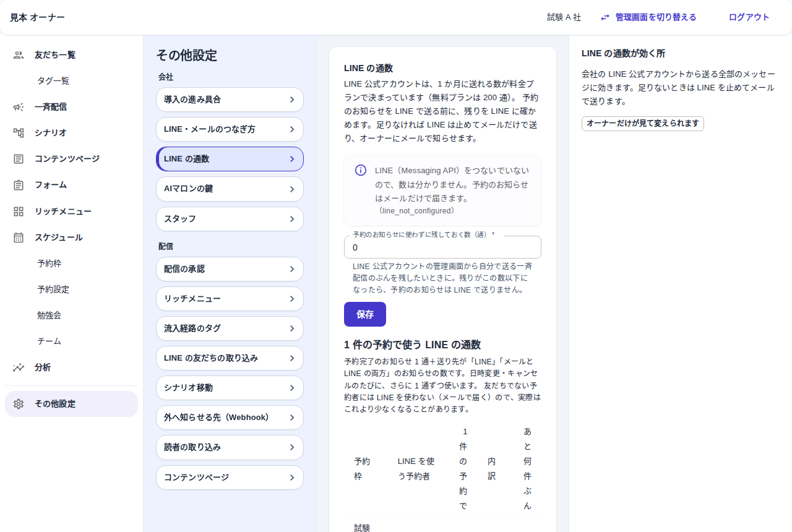
Task: Open コンテンツページ item in the settings list
Action: point(230,478)
